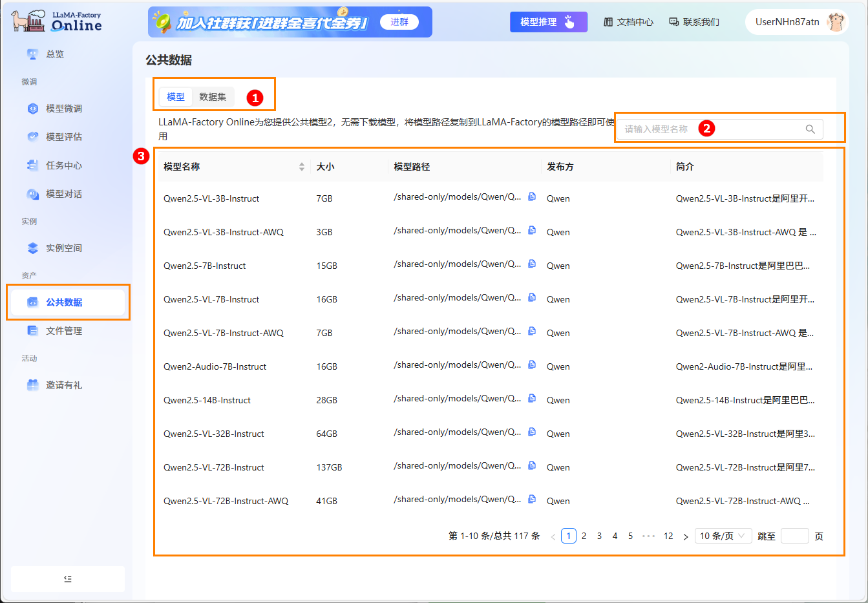The height and width of the screenshot is (603, 868).
Task: Click the 进群 join group button
Action: click(x=399, y=21)
